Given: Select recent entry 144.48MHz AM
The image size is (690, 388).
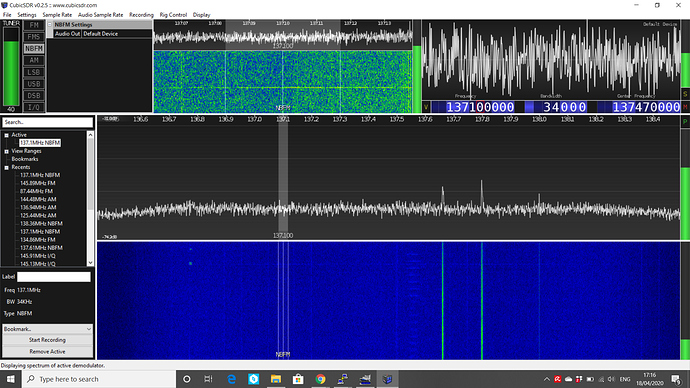Looking at the screenshot, I should pyautogui.click(x=38, y=199).
